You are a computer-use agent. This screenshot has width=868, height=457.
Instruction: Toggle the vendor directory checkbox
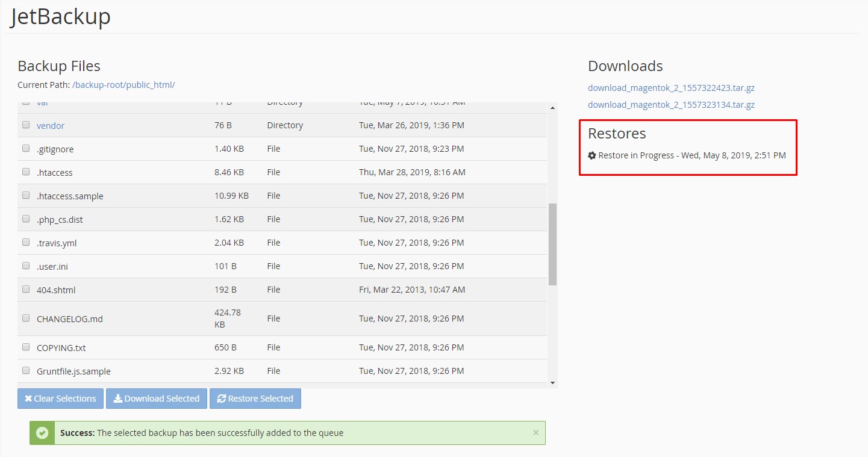click(x=26, y=125)
